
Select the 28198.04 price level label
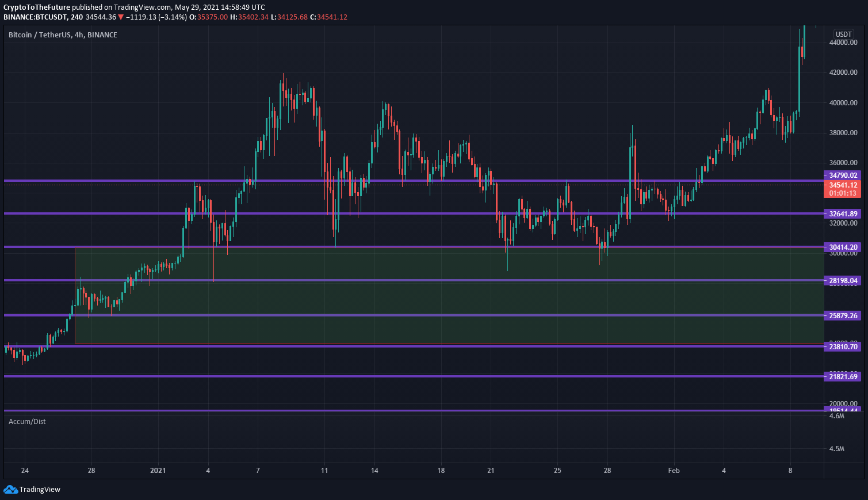843,281
